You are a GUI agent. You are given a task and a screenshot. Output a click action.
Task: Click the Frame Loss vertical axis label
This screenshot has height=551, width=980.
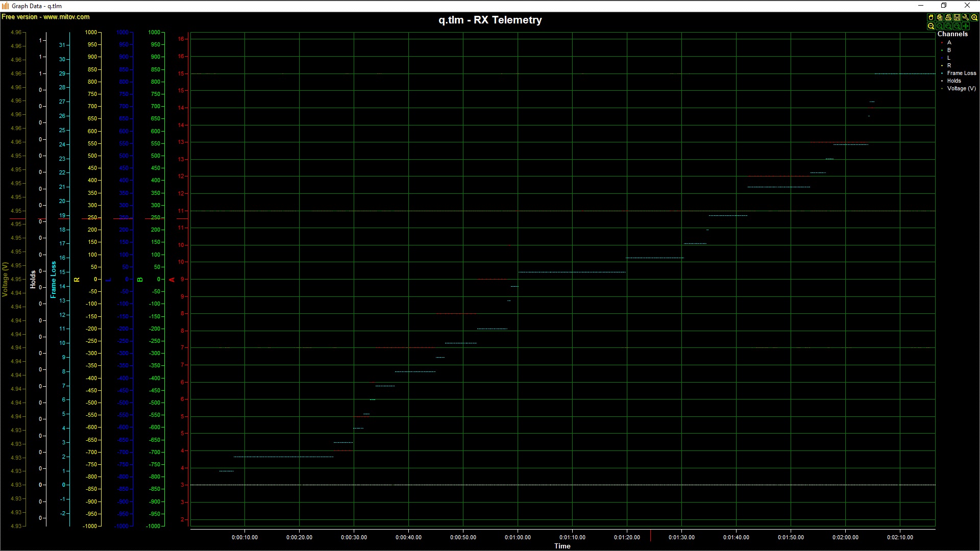(53, 280)
